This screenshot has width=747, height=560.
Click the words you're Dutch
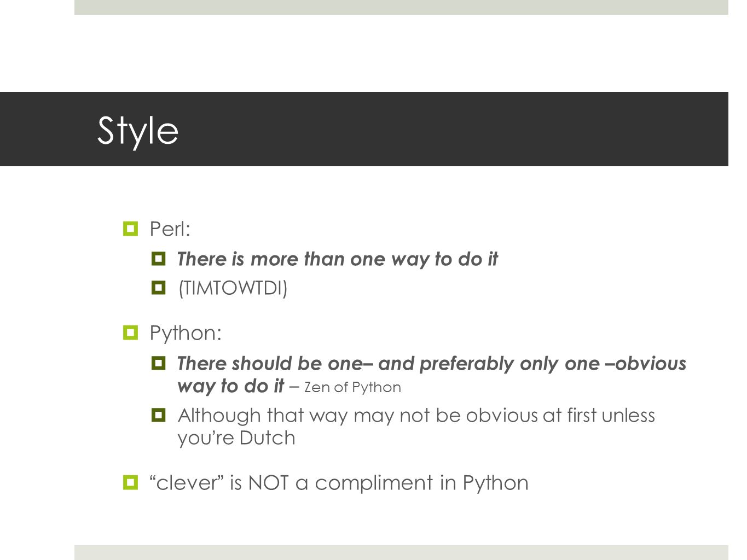tap(236, 438)
